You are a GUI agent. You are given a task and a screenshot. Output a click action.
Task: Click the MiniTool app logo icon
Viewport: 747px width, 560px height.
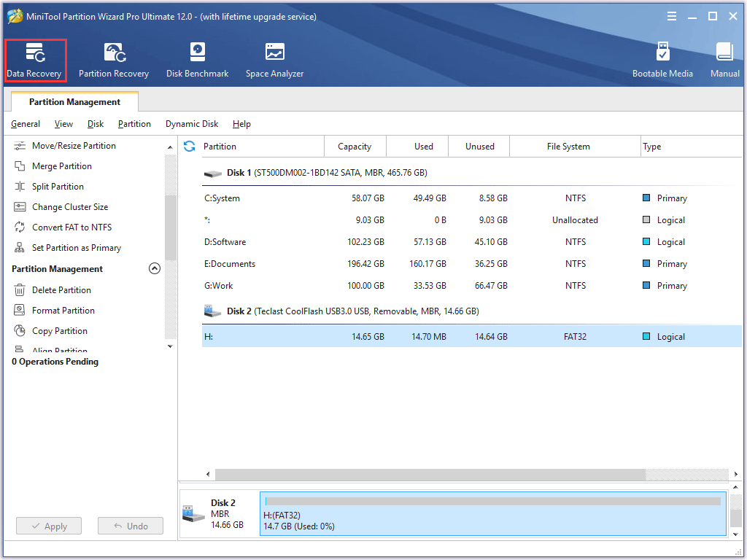coord(15,16)
